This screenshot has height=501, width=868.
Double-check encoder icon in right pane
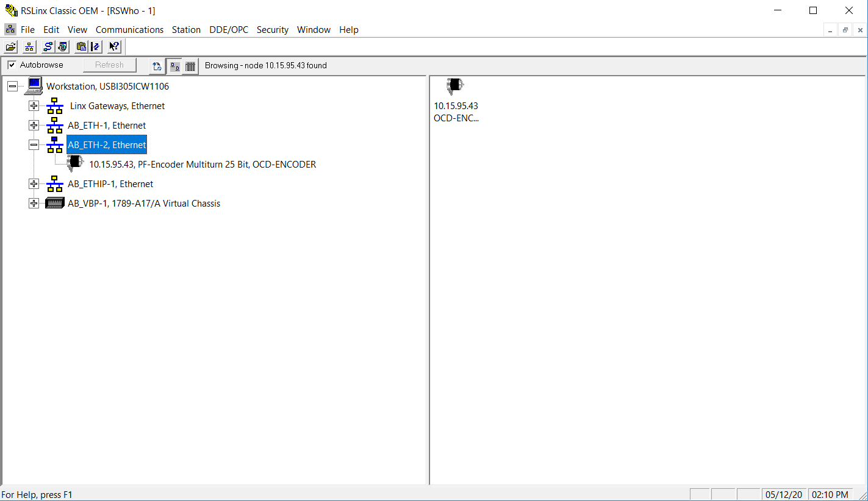454,87
